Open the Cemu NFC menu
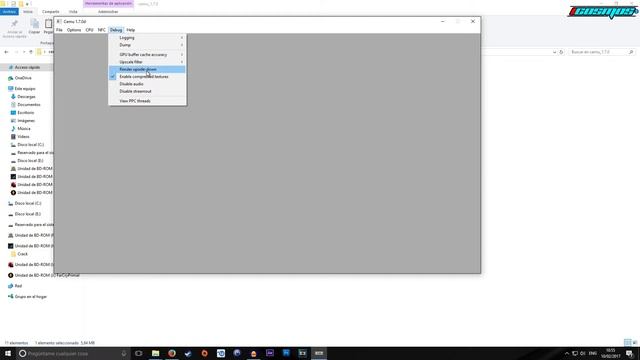The image size is (640, 360). (x=101, y=30)
